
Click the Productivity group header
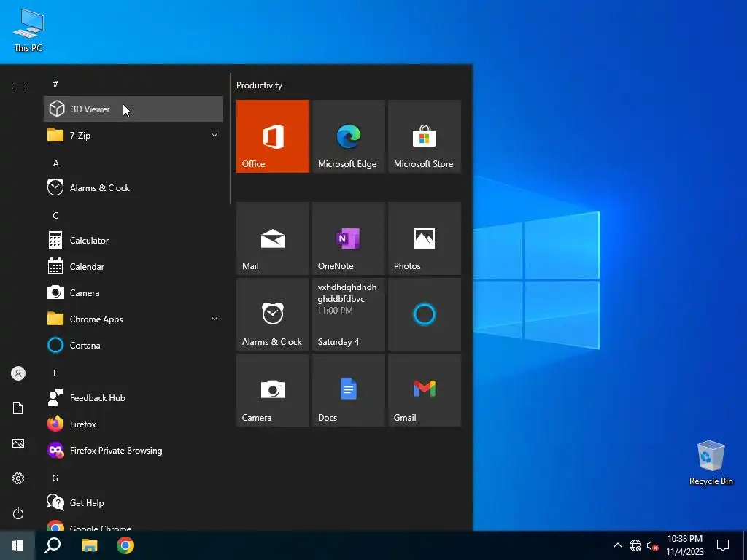click(259, 85)
